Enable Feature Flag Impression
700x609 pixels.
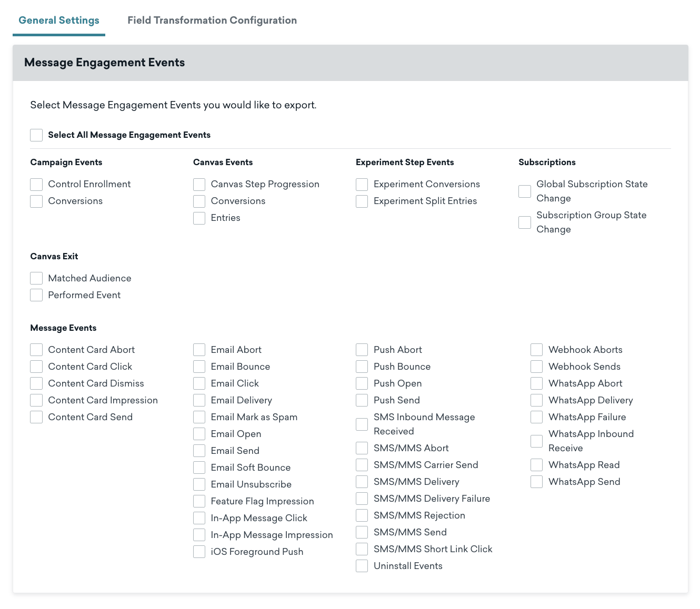coord(199,501)
